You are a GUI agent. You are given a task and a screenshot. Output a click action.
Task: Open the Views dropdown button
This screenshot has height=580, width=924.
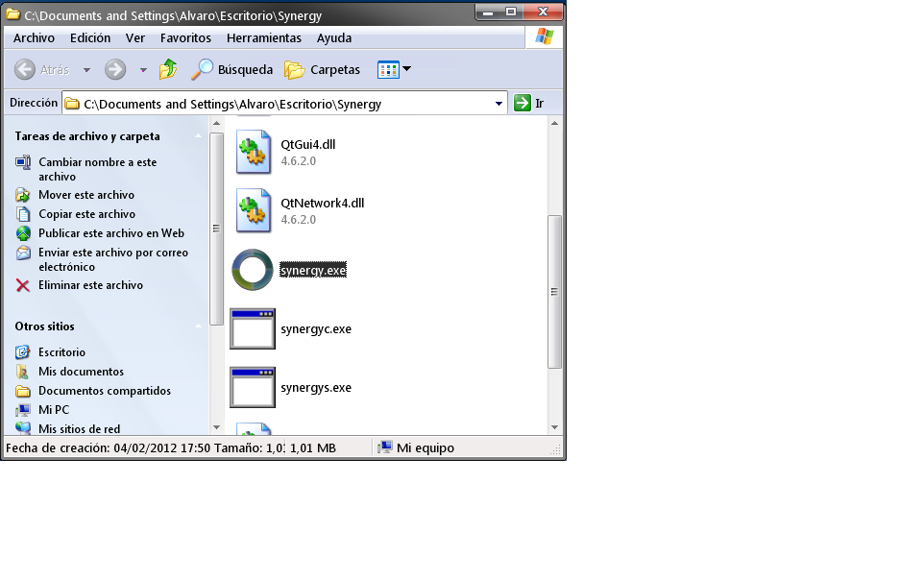(x=395, y=69)
